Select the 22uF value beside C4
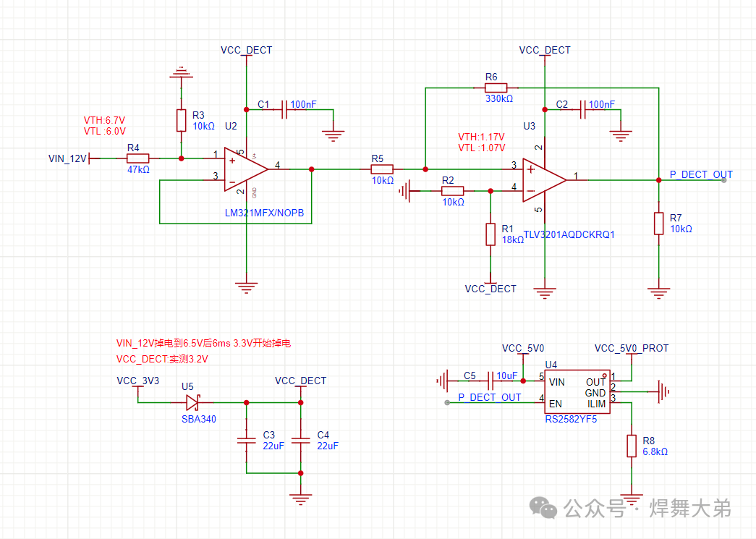Screen dimensions: 756x539 pos(328,446)
